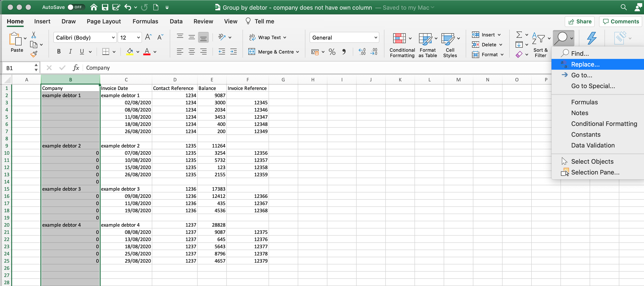Expand the Delete cells dropdown arrow
This screenshot has height=286, width=644.
pos(501,45)
